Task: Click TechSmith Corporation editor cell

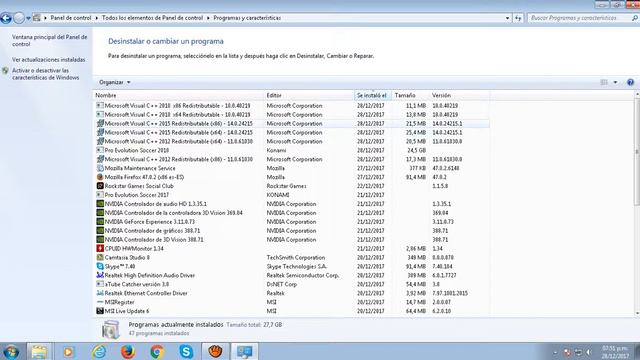Action: pos(296,258)
